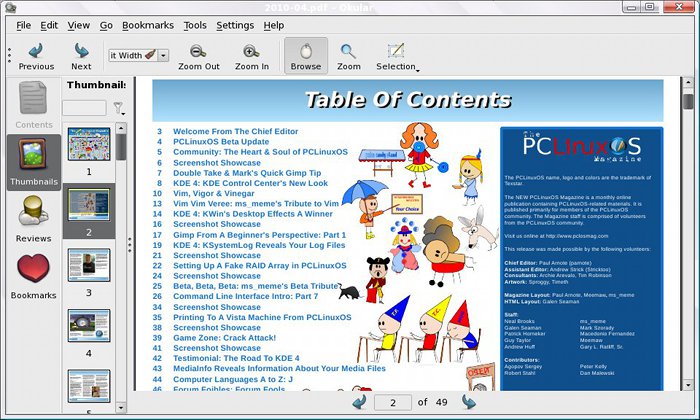Open the Edit menu

pos(49,25)
